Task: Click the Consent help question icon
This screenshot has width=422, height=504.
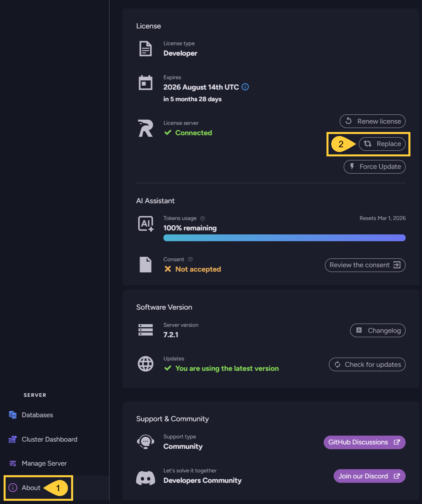Action: (x=190, y=259)
